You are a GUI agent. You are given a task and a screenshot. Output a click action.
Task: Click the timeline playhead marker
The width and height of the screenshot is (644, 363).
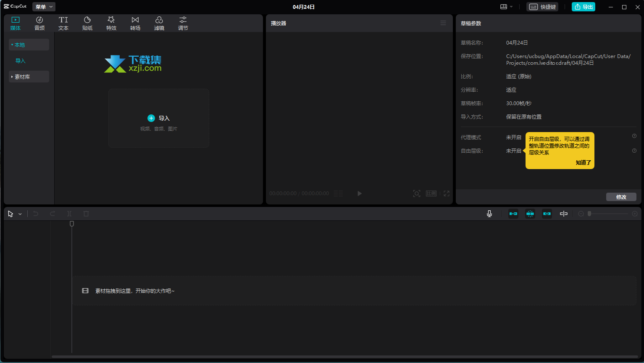72,224
